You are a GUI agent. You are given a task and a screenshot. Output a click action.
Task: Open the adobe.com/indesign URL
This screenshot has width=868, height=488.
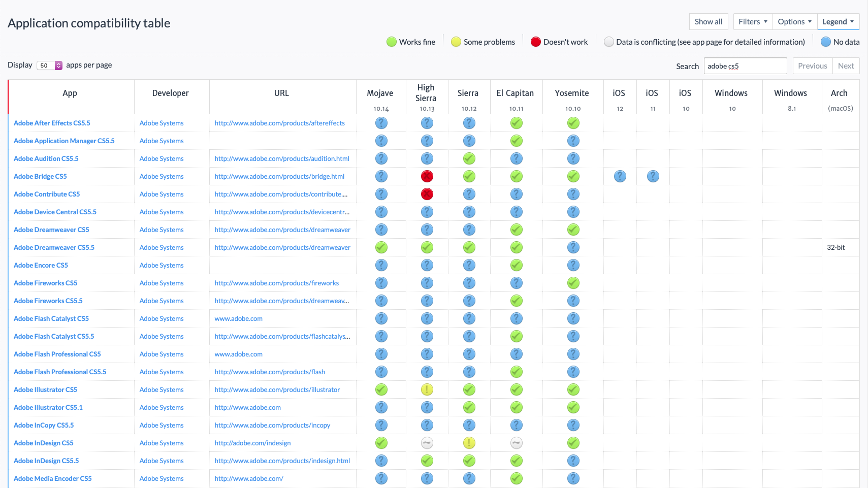252,443
